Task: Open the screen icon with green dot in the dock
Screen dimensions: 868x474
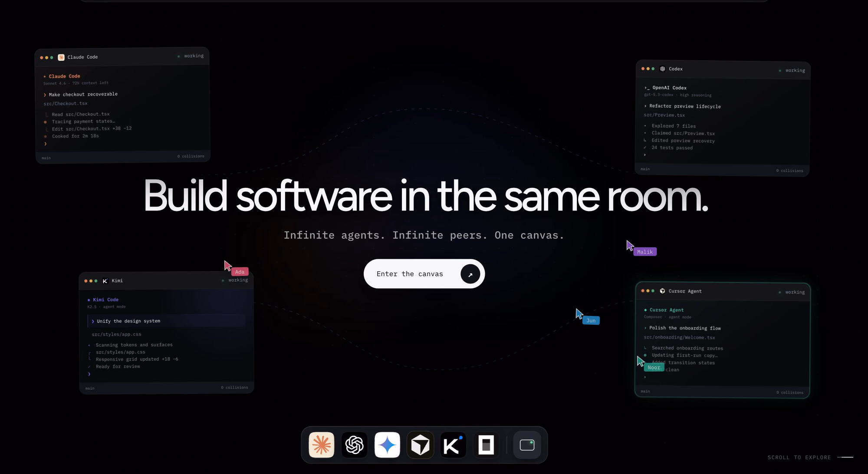Action: (x=527, y=445)
